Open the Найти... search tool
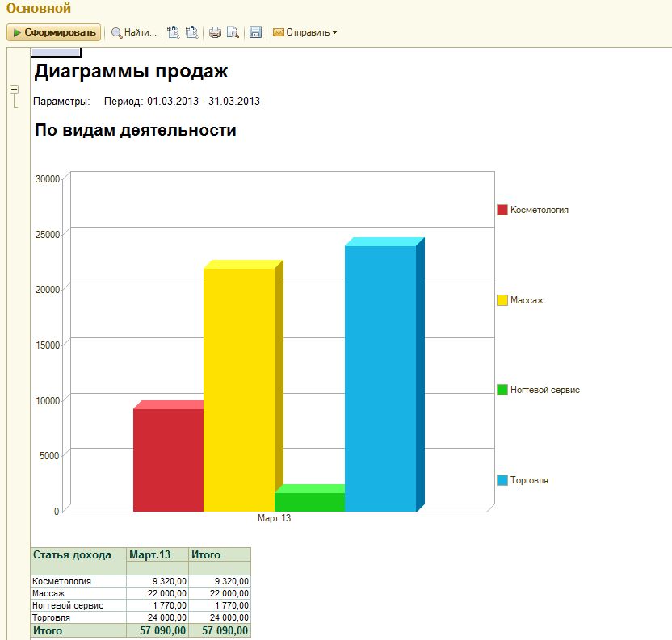 click(134, 32)
